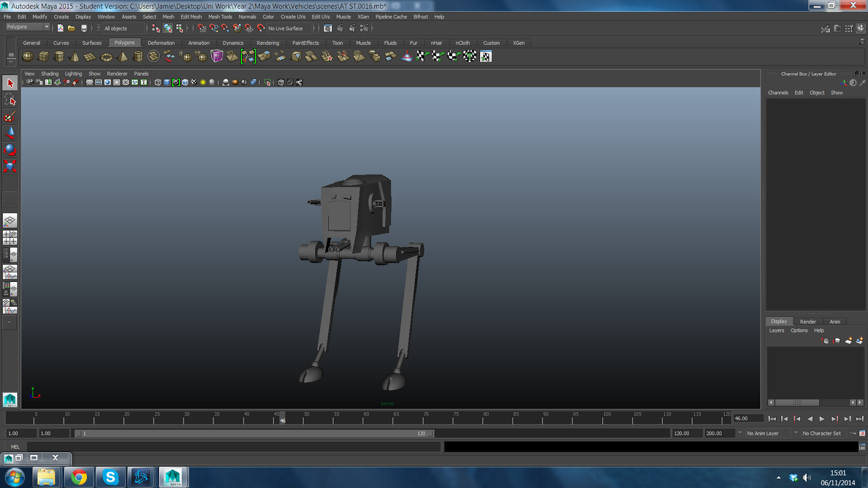The width and height of the screenshot is (868, 488).
Task: Expand the toolbox bottom arrow menu
Action: point(10,322)
